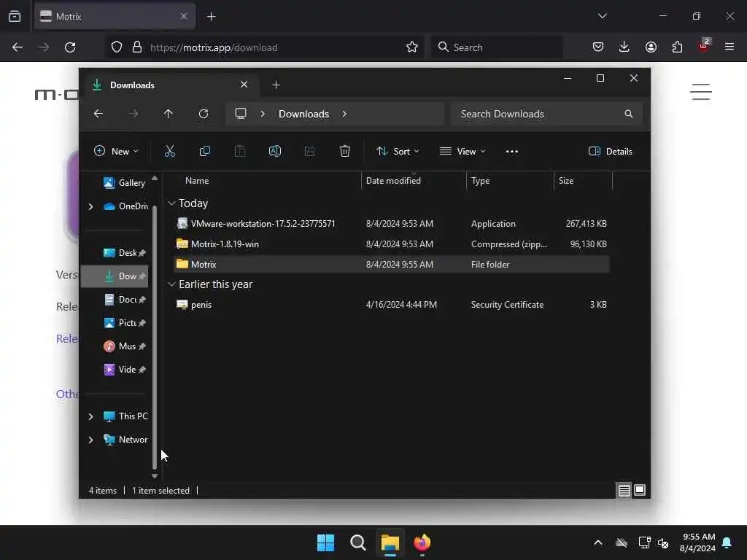Click the Delete trash icon in File Explorer

(345, 152)
